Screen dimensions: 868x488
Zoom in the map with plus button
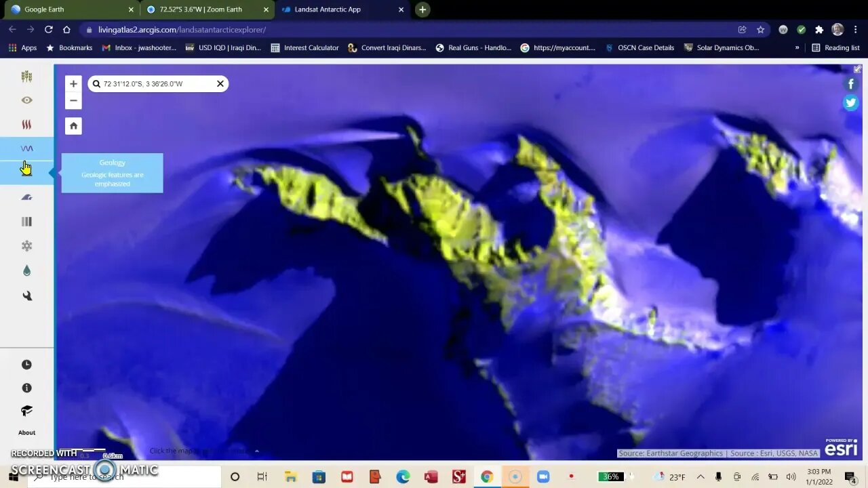pos(73,84)
